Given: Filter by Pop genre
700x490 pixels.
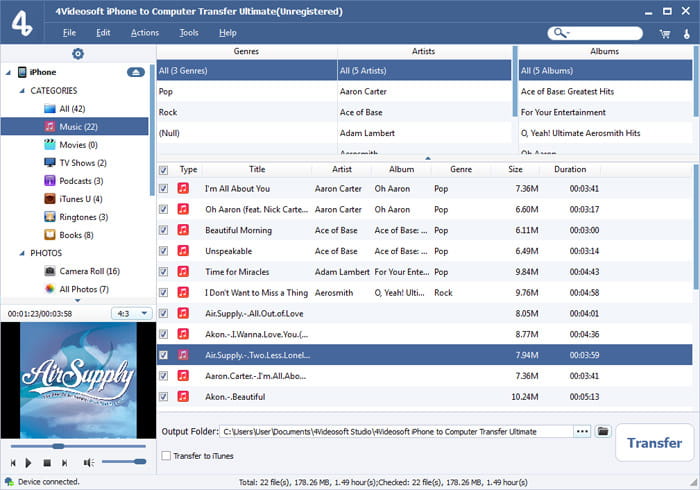Looking at the screenshot, I should 246,91.
